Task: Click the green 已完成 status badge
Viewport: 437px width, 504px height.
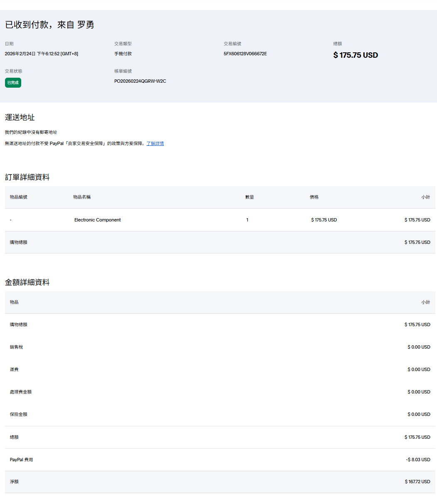Action: [13, 83]
